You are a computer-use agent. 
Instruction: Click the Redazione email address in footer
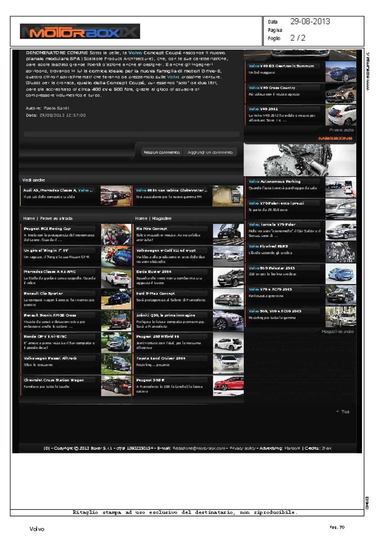pos(199,448)
